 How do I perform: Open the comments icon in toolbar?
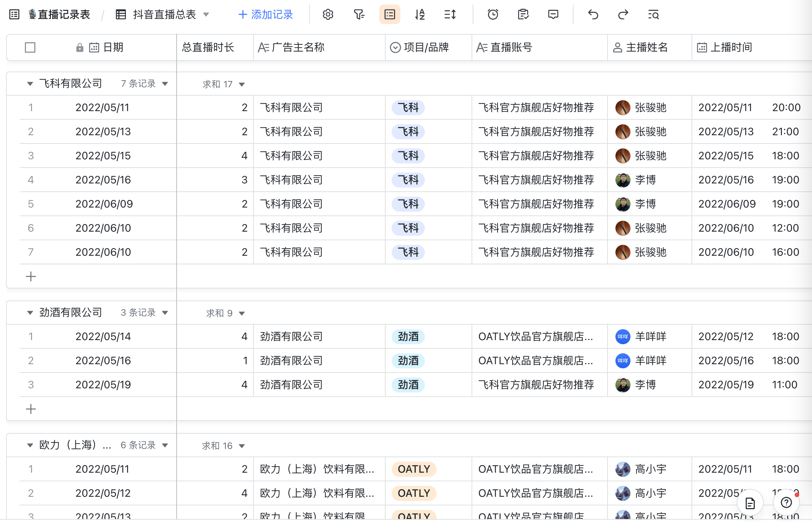[x=553, y=15]
